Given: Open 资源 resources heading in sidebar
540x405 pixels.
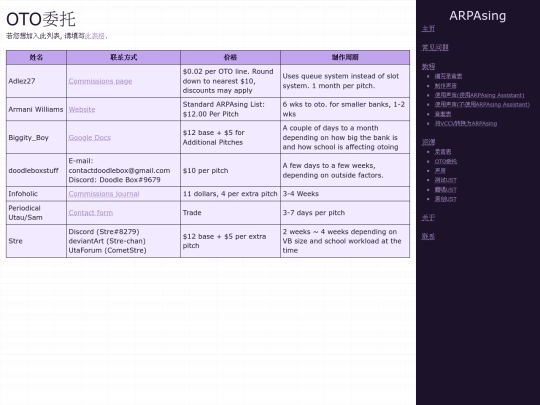Looking at the screenshot, I should pyautogui.click(x=428, y=142).
